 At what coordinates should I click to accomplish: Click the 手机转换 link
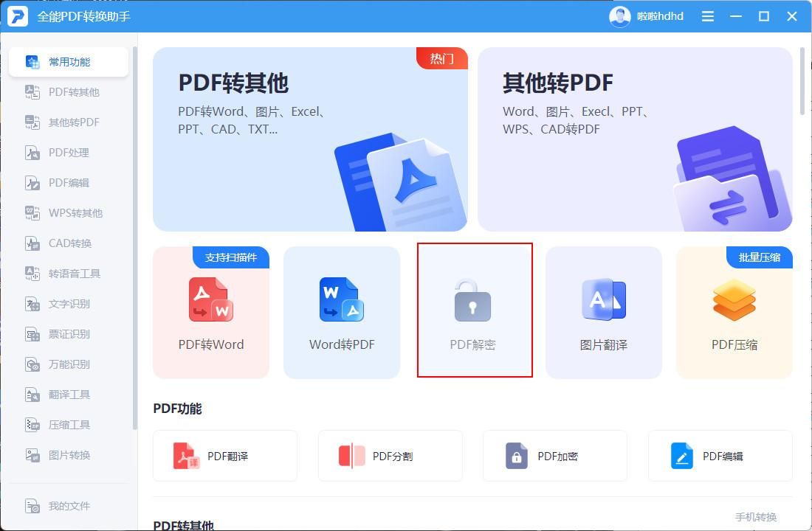point(755,517)
